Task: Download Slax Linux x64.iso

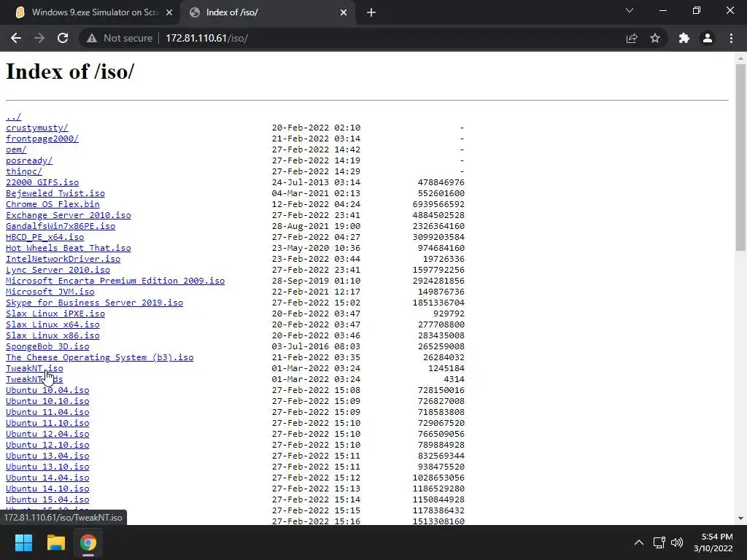Action: click(53, 324)
